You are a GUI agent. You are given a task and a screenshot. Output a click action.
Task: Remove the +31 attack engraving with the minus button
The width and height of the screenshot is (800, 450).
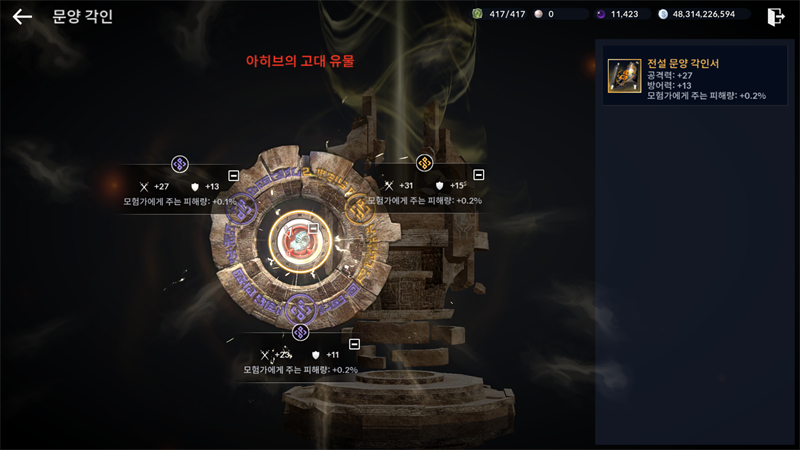[x=479, y=175]
